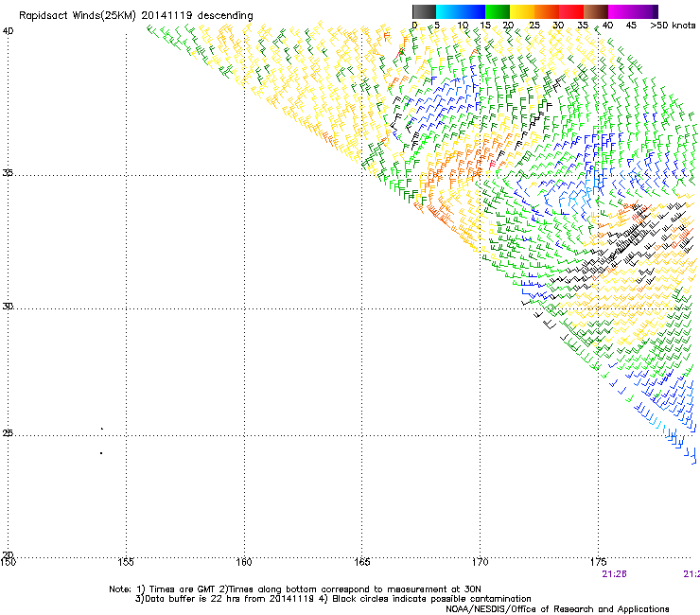Select the gray 0-5 knots legend segment
The image size is (700, 615).
tap(424, 11)
